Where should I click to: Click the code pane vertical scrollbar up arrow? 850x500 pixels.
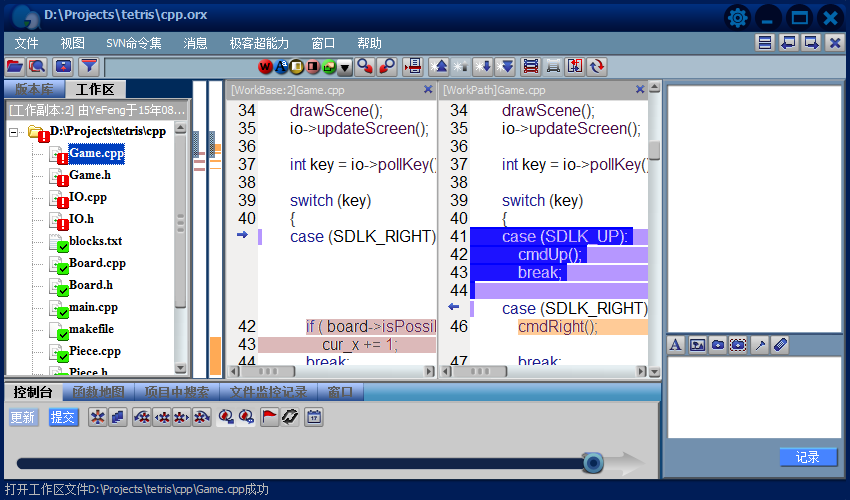click(654, 87)
